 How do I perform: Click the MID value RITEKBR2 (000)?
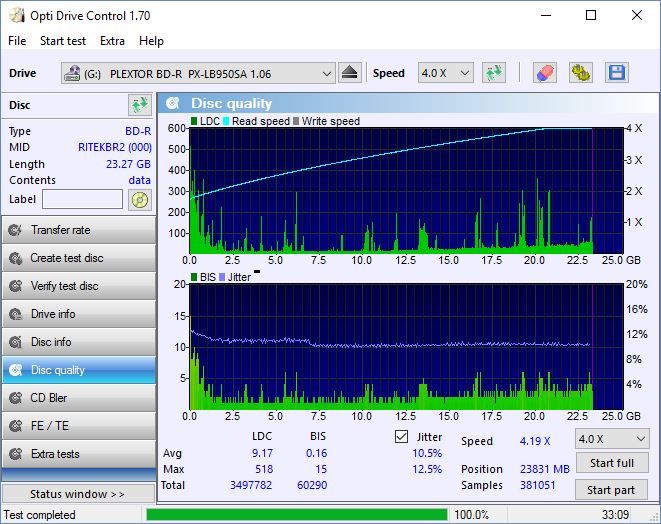[115, 147]
